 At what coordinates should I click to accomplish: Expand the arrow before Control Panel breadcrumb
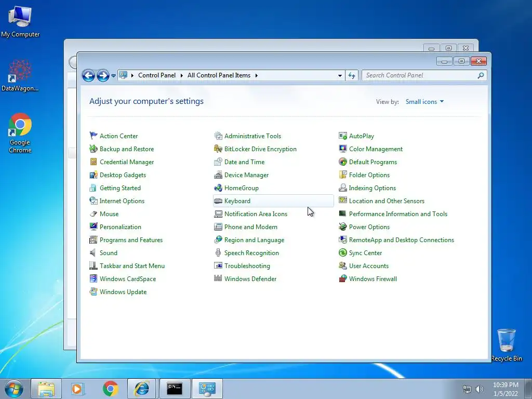tap(132, 75)
